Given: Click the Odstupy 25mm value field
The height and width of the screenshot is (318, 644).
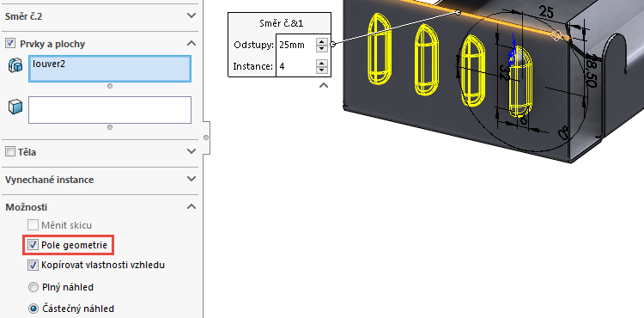Looking at the screenshot, I should 295,45.
